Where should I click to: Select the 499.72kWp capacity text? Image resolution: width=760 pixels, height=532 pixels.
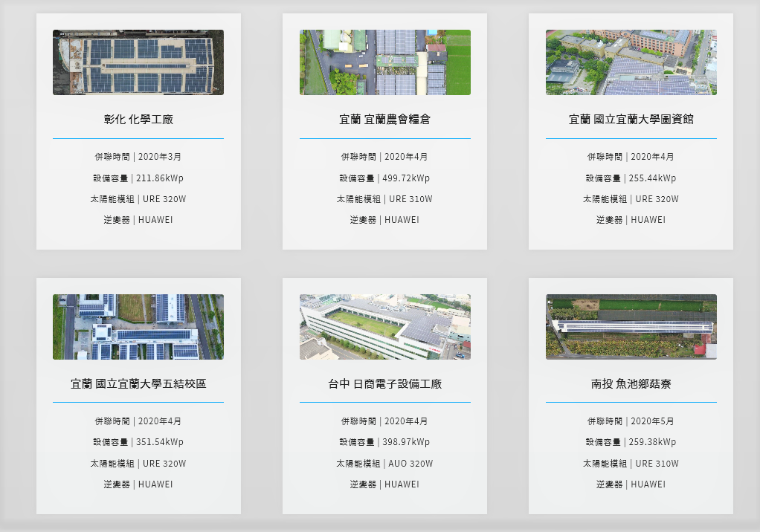point(384,178)
